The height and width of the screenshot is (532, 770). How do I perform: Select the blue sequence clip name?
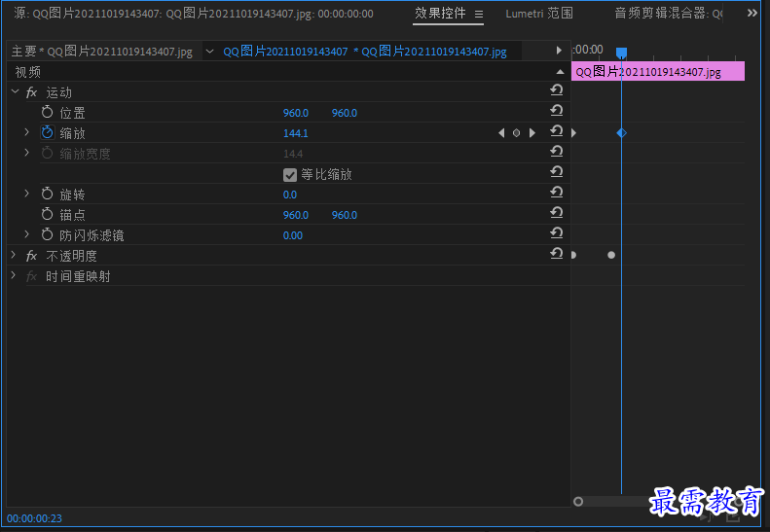(x=365, y=51)
